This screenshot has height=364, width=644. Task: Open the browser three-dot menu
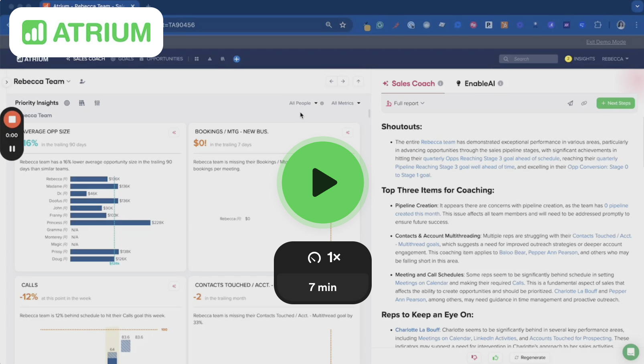point(636,25)
